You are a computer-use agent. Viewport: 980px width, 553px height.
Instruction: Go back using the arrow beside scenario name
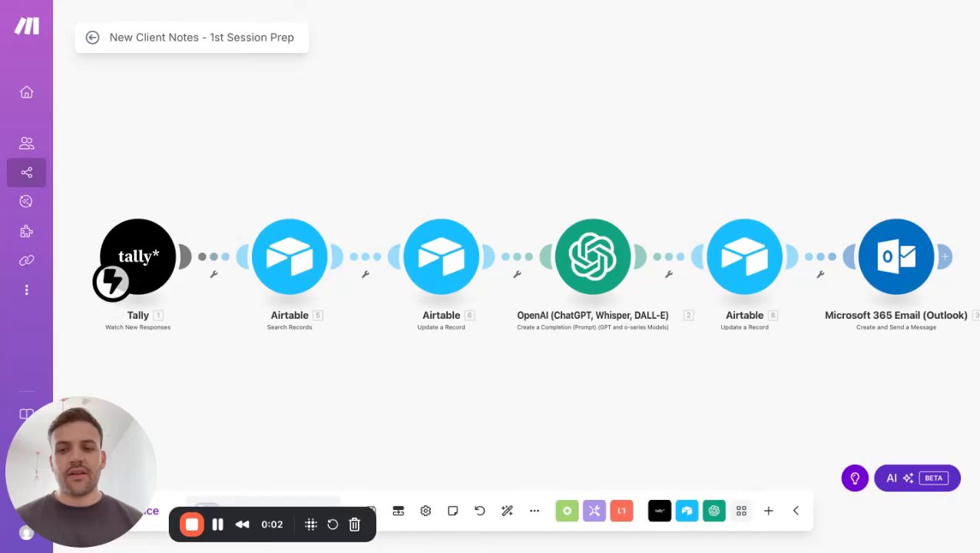click(x=92, y=37)
